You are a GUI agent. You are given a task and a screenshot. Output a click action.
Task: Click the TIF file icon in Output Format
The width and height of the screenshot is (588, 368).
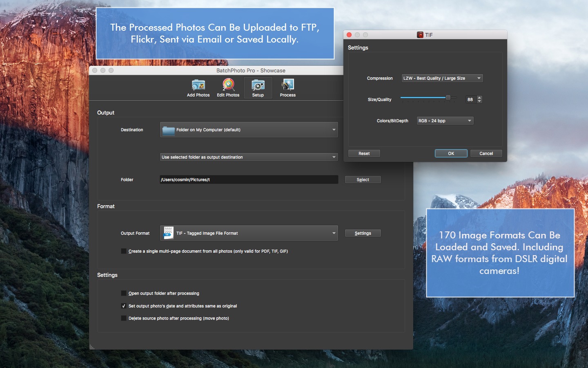click(x=168, y=233)
